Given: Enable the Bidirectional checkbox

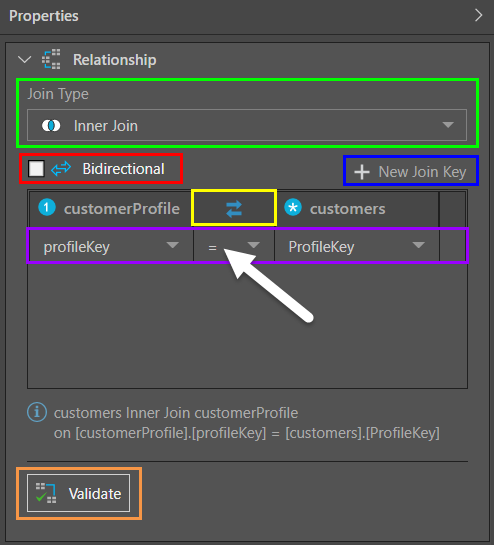Looking at the screenshot, I should (x=36, y=169).
